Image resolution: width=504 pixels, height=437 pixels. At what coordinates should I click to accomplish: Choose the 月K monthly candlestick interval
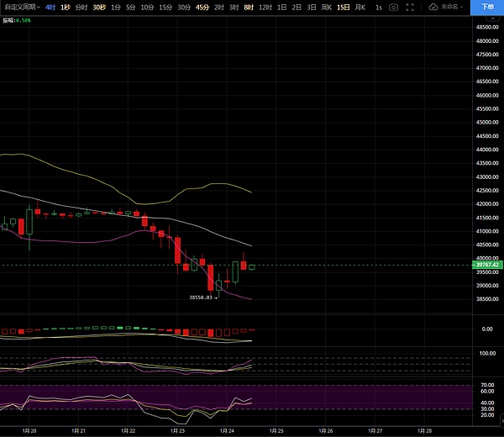pyautogui.click(x=361, y=7)
